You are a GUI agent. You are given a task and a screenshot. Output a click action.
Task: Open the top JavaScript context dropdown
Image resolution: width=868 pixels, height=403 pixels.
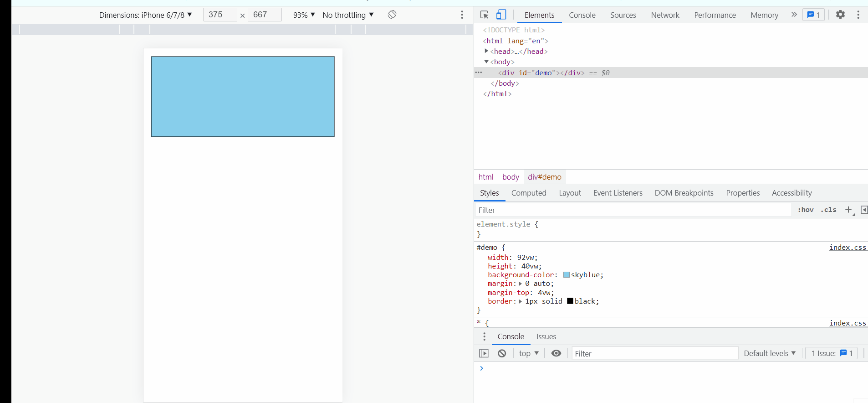[x=529, y=353]
